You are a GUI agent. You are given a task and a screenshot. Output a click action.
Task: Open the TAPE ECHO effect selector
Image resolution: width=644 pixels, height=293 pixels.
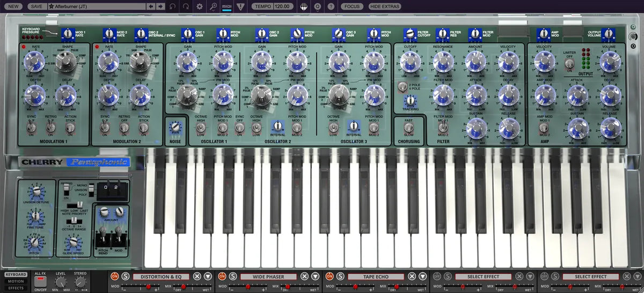[x=376, y=276]
